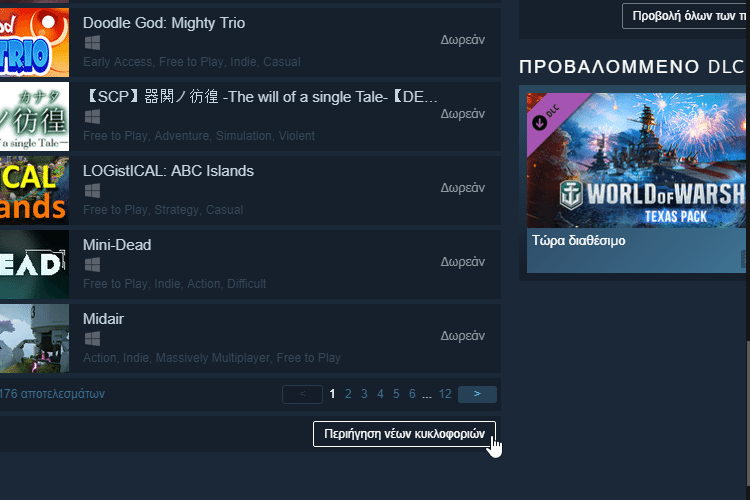Open results page 2
This screenshot has height=500, width=750.
click(x=348, y=394)
